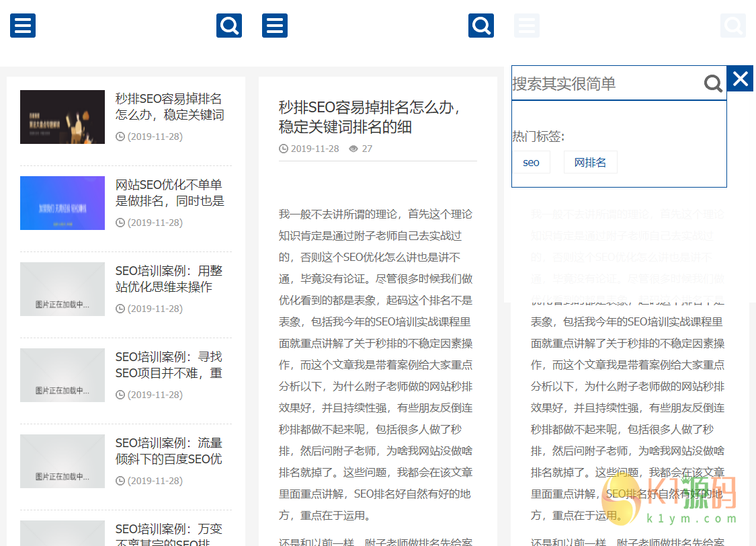
Task: Open list item "秒排SEO容易掉排名怎么办"
Action: 169,107
